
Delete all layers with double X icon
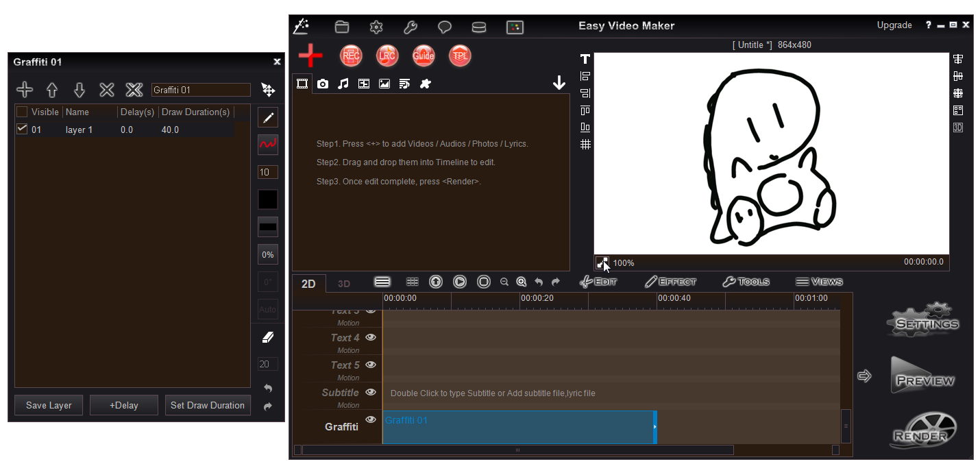[134, 90]
